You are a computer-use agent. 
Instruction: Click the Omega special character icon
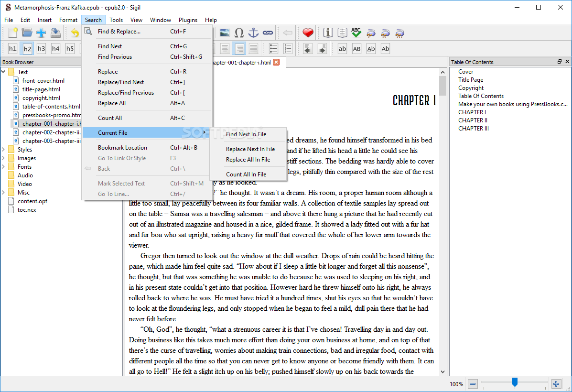(239, 33)
